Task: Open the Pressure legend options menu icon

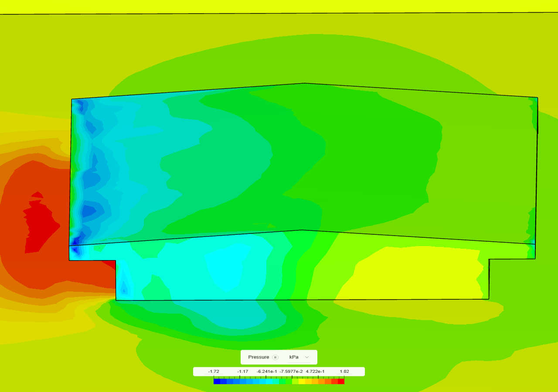Action: coord(275,357)
